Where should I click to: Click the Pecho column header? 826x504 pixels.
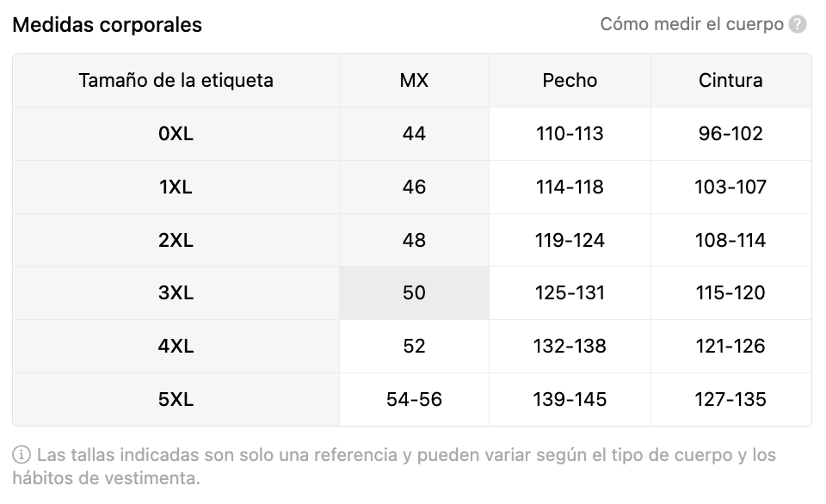[x=570, y=81]
